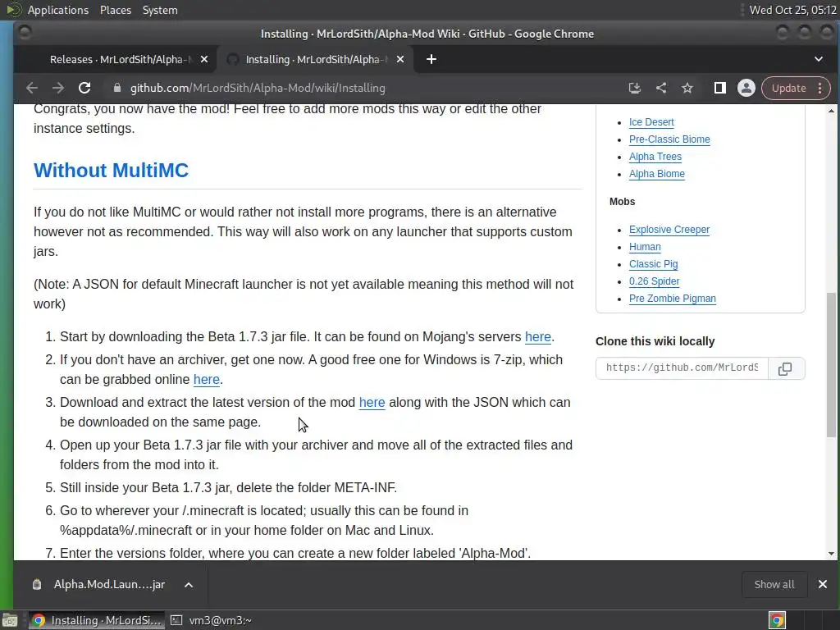The height and width of the screenshot is (630, 840).
Task: Click scrollbar down arrow
Action: coord(831,554)
